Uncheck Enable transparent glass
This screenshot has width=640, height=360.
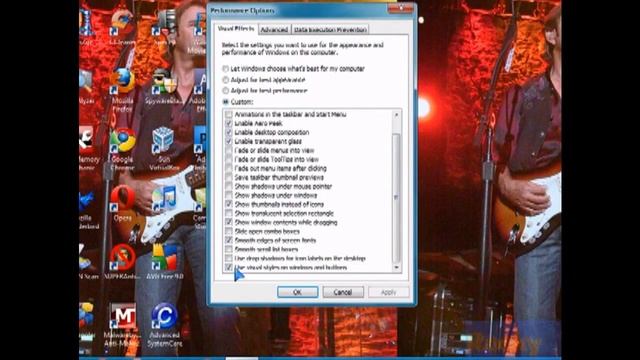pos(229,141)
